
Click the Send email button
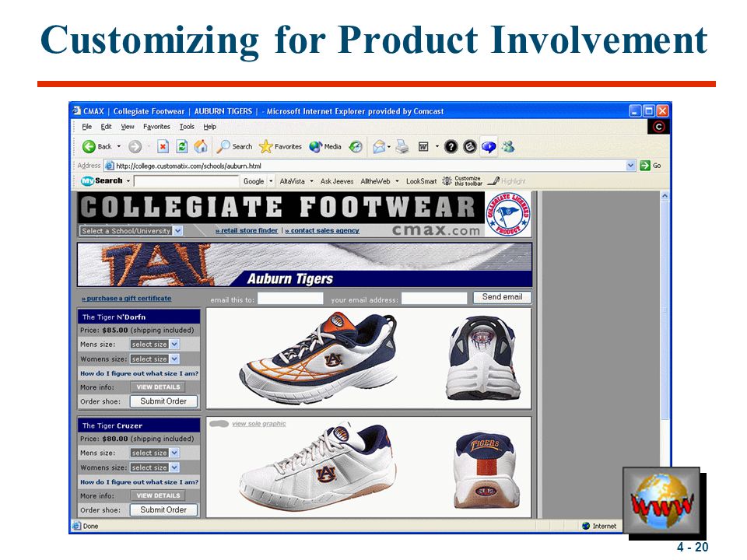coord(502,297)
